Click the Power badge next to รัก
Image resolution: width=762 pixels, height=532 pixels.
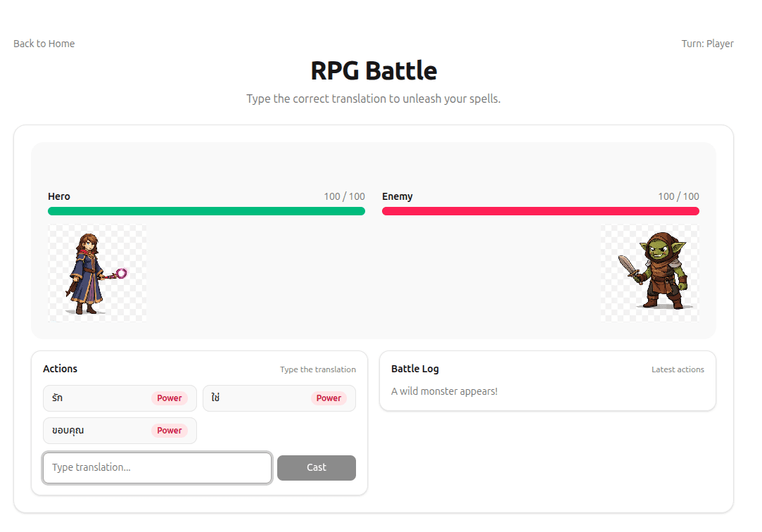[x=169, y=398]
